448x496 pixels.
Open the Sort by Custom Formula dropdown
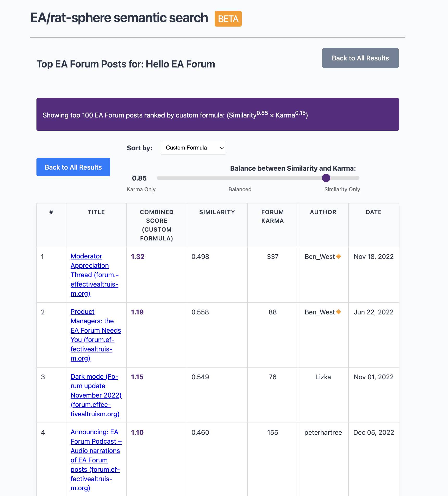point(193,148)
